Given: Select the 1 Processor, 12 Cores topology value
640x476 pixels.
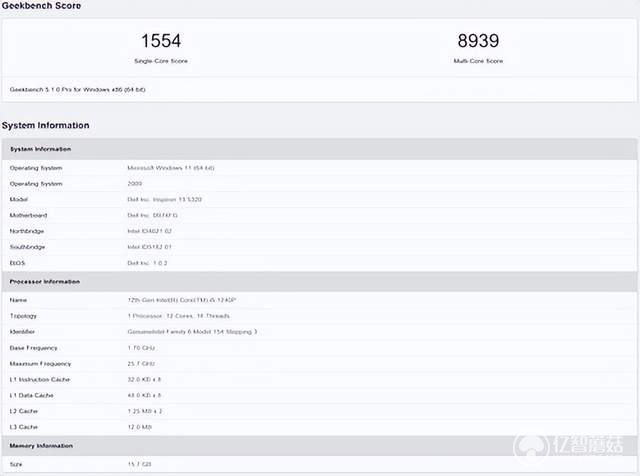Looking at the screenshot, I should click(x=178, y=316).
